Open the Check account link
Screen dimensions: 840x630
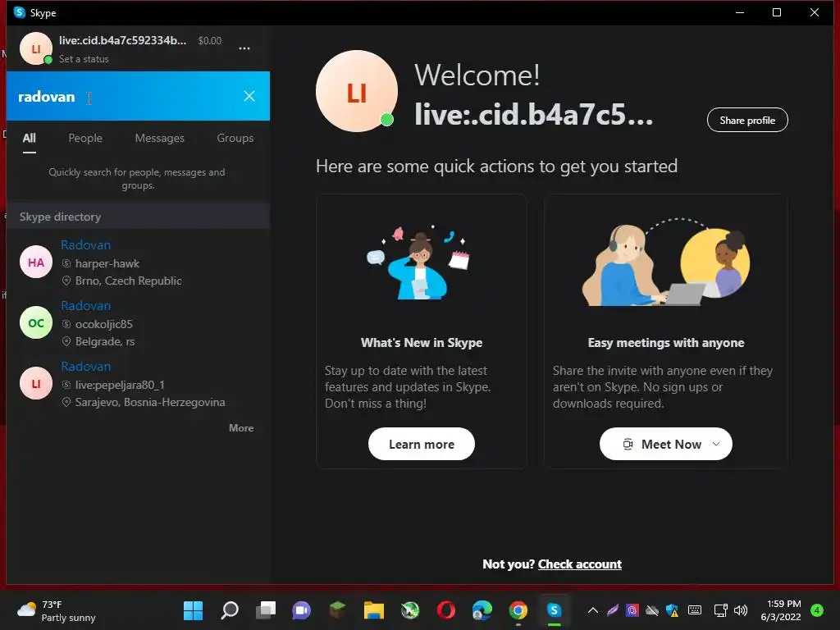(580, 564)
